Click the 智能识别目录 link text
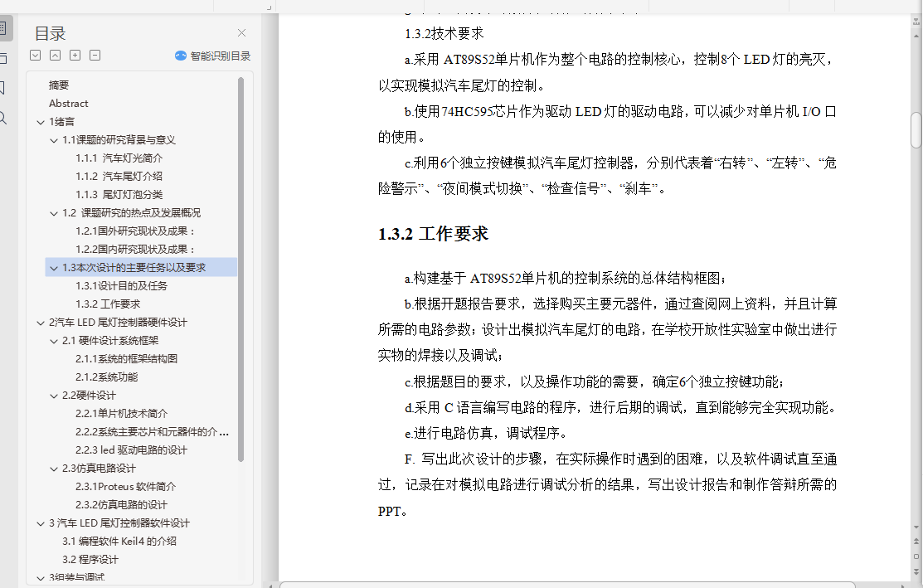 point(220,56)
